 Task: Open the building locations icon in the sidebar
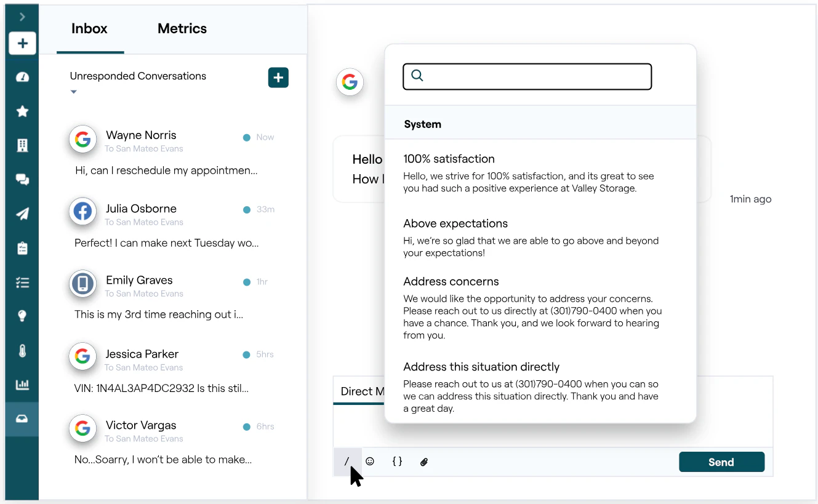pos(22,145)
